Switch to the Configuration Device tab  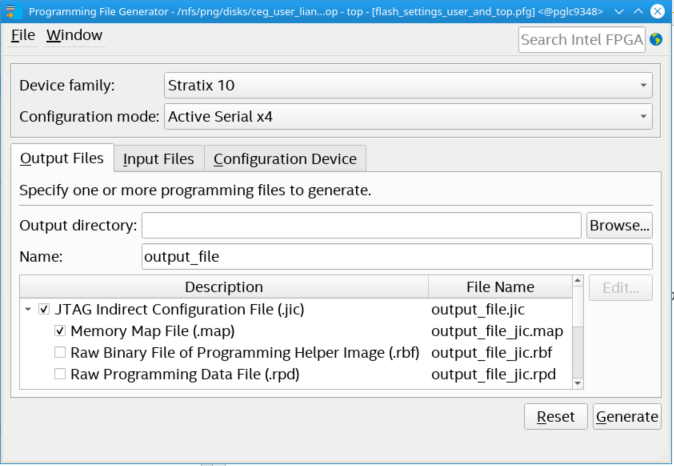tap(285, 159)
